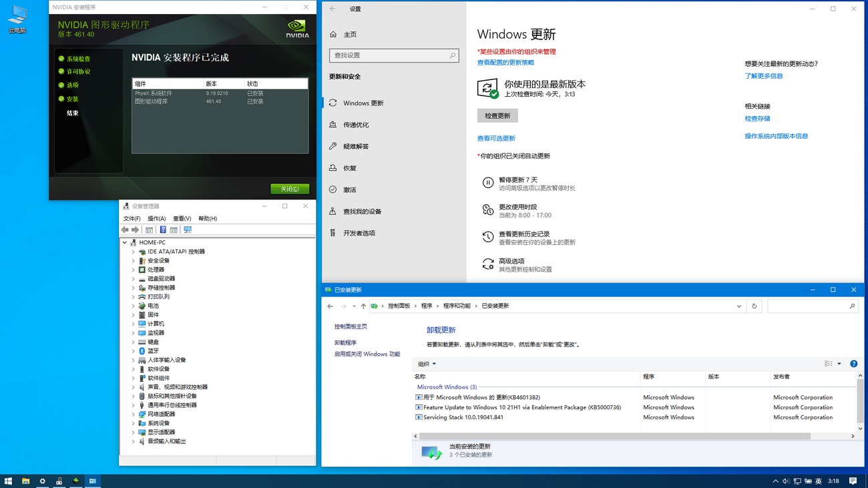Open 高级选项 in Windows Update

click(517, 265)
